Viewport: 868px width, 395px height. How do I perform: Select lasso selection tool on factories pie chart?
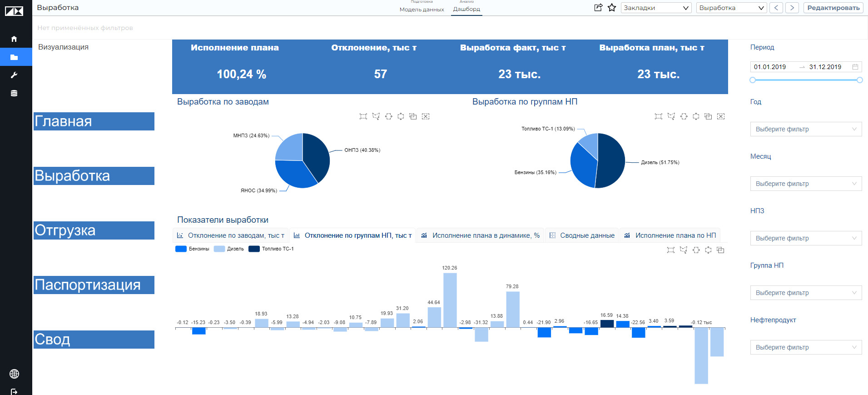click(x=376, y=116)
